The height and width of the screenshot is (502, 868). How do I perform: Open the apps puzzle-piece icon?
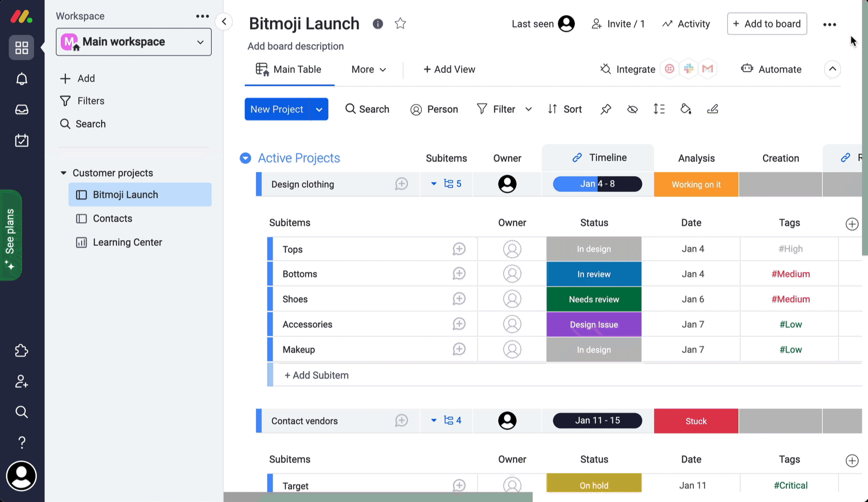click(x=22, y=350)
